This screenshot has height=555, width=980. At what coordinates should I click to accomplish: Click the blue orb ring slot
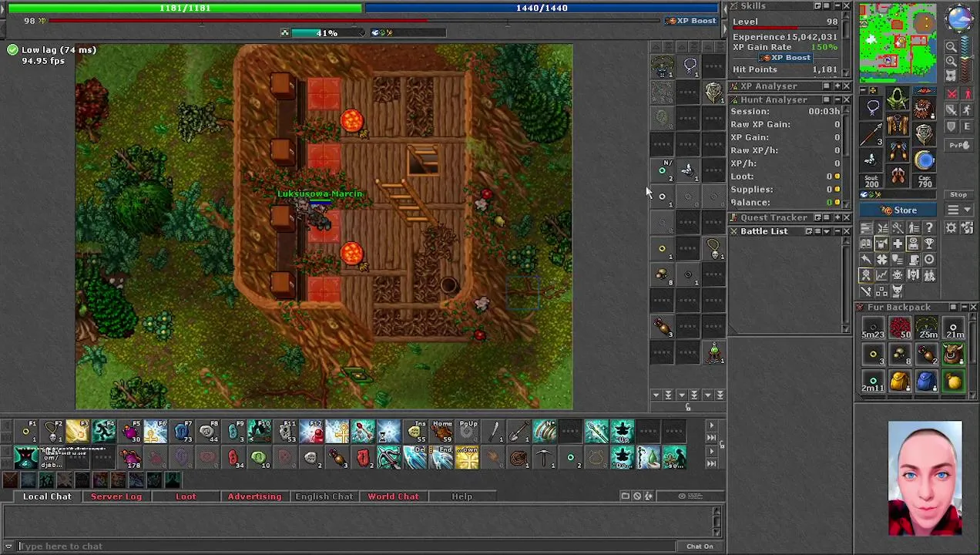(924, 160)
